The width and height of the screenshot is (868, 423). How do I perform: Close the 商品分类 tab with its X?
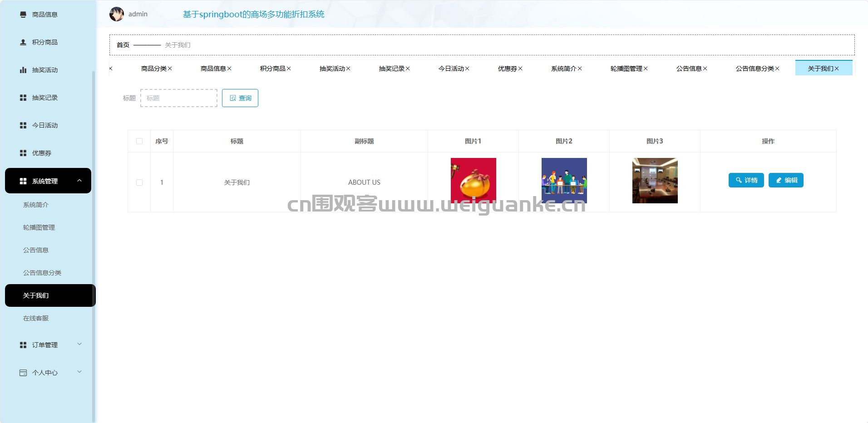click(170, 69)
